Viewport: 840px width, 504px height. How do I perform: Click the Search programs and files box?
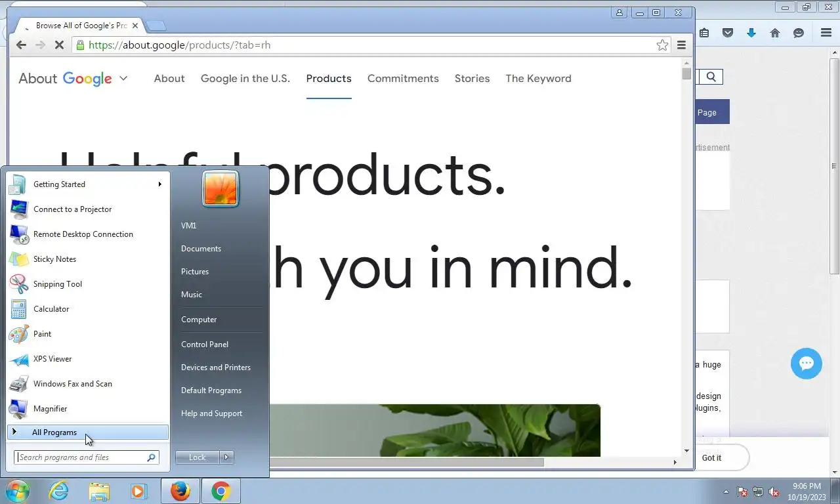(x=87, y=457)
